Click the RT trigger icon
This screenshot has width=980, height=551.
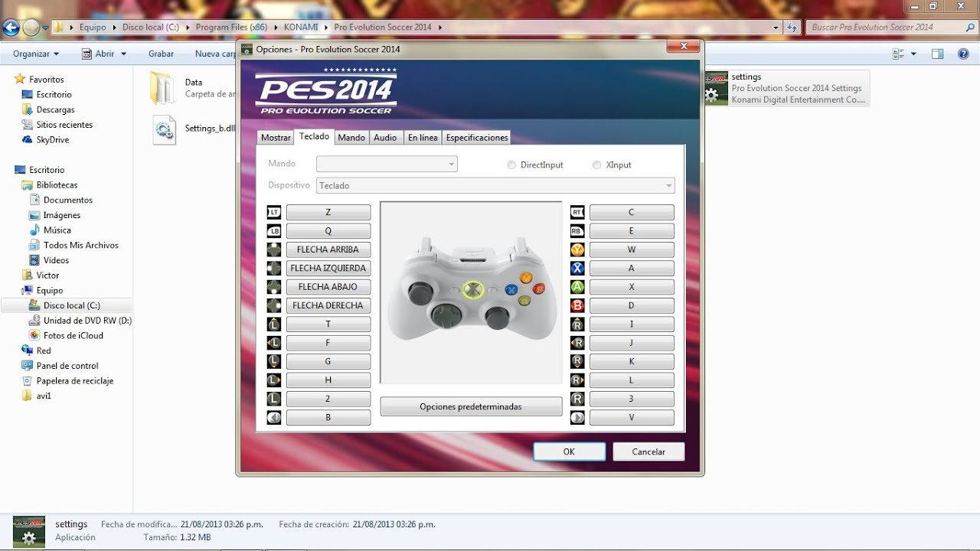pyautogui.click(x=577, y=212)
